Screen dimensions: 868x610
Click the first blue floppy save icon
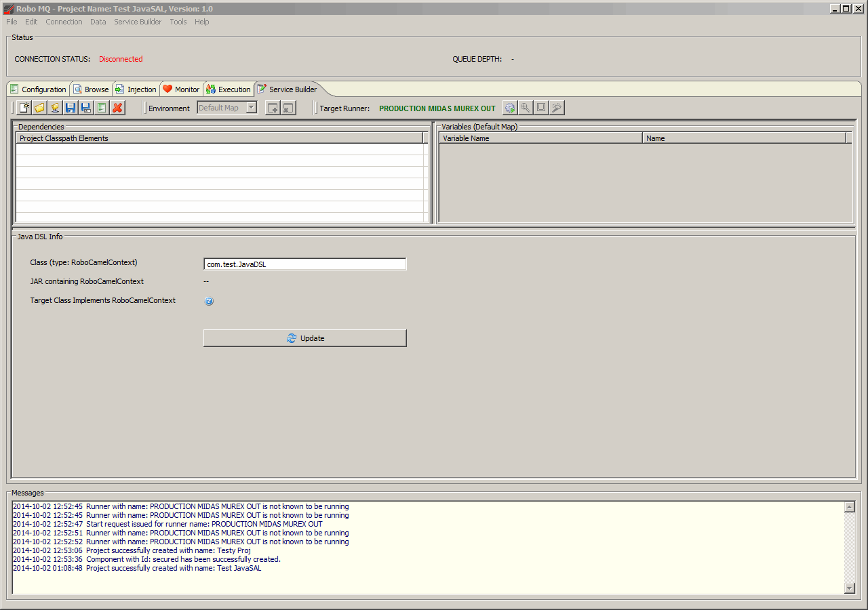click(x=71, y=108)
